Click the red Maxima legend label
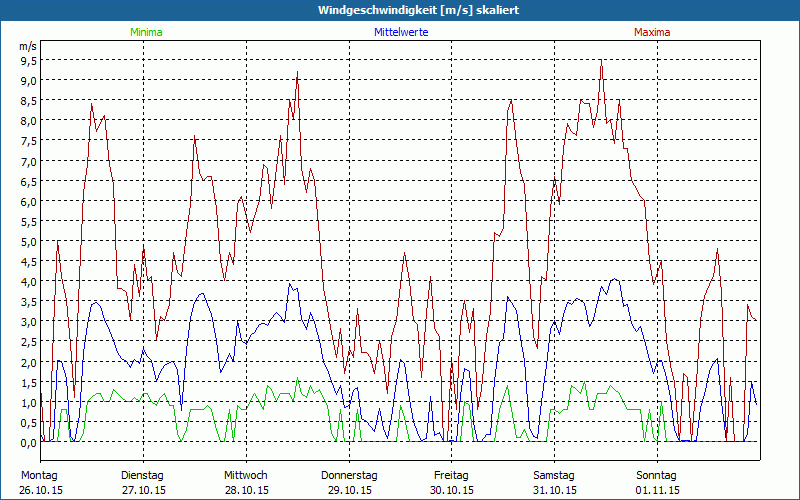This screenshot has width=800, height=500. 652,32
